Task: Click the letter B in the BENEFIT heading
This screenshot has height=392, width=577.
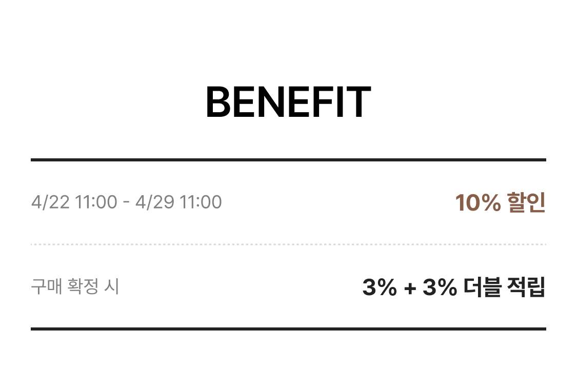Action: [217, 102]
